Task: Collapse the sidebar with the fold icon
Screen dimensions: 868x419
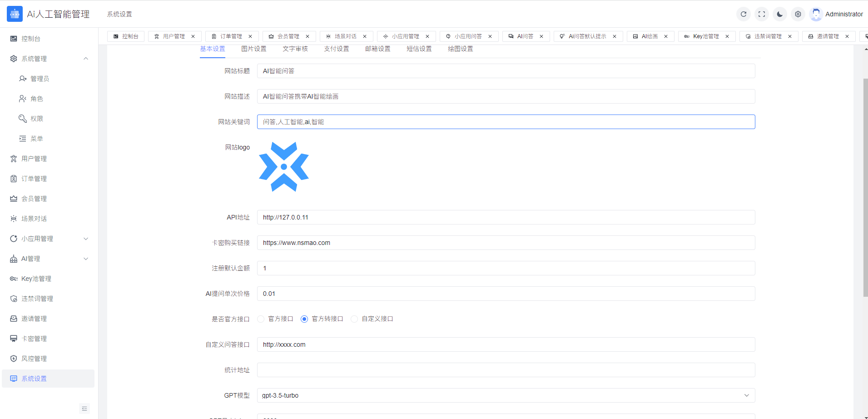Action: pos(84,409)
